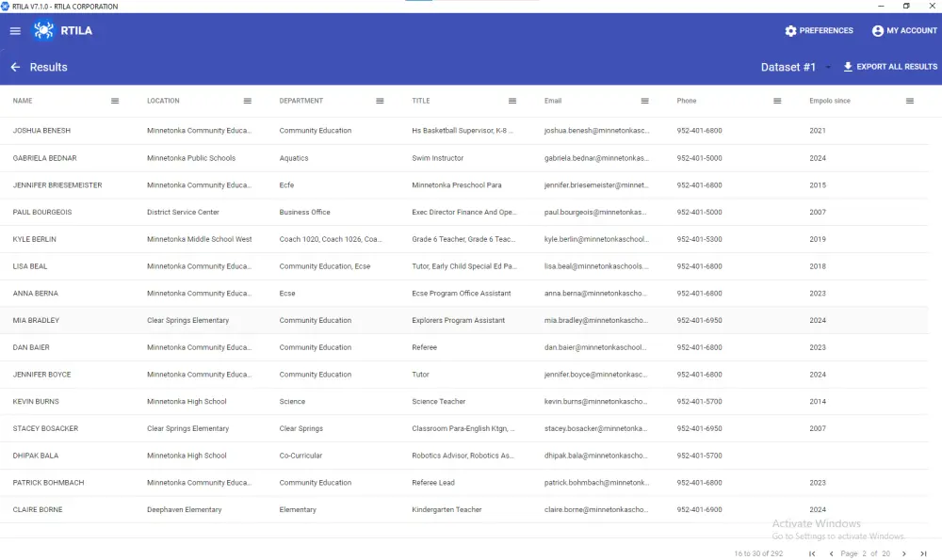This screenshot has height=560, width=942.
Task: Click Minnetonka Middle School West cell
Action: (x=199, y=239)
